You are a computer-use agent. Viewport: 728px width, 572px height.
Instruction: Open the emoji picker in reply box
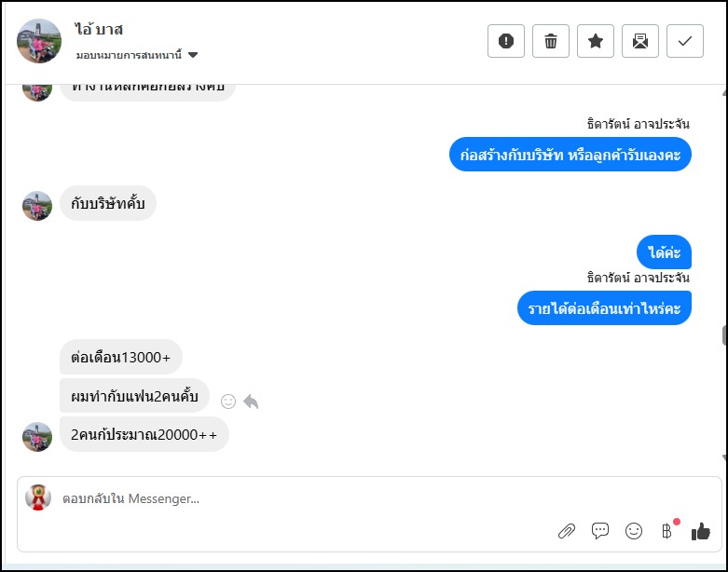pos(634,531)
